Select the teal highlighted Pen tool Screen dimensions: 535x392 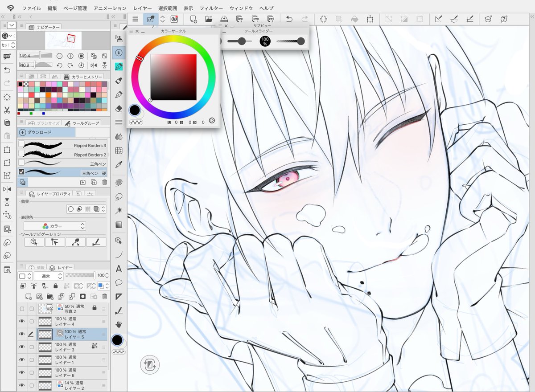pyautogui.click(x=119, y=66)
